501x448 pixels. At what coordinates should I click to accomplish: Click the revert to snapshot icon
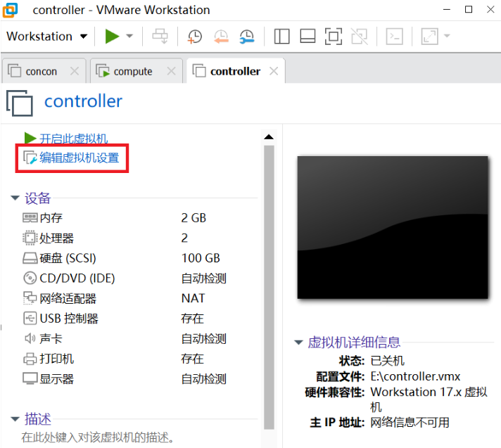tap(221, 36)
